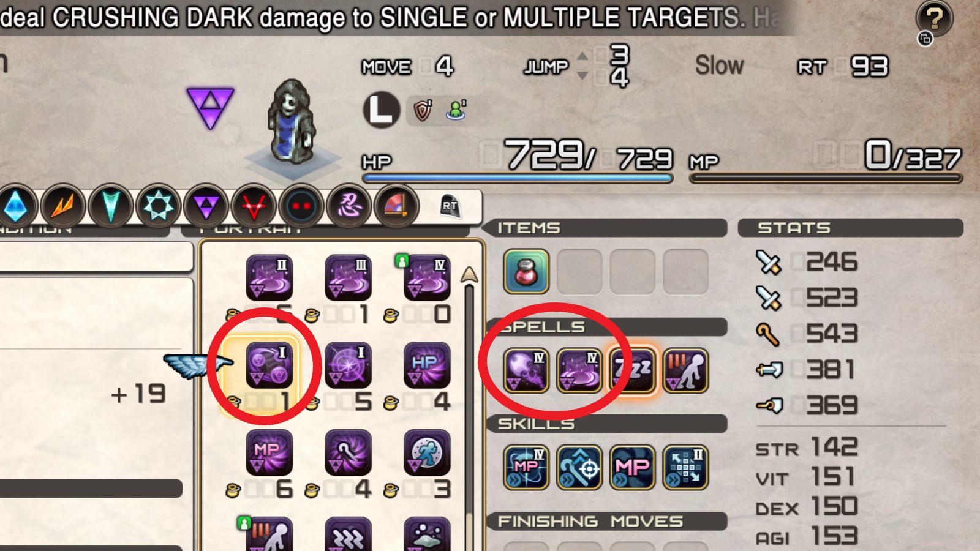Viewport: 980px width, 551px height.
Task: Select the purple triangle dark element tab
Action: [206, 206]
